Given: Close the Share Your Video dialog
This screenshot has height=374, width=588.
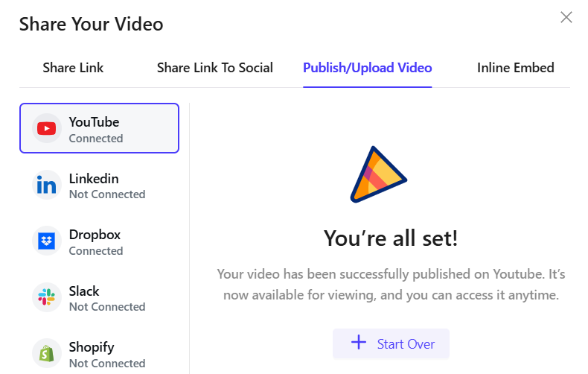Looking at the screenshot, I should (566, 17).
